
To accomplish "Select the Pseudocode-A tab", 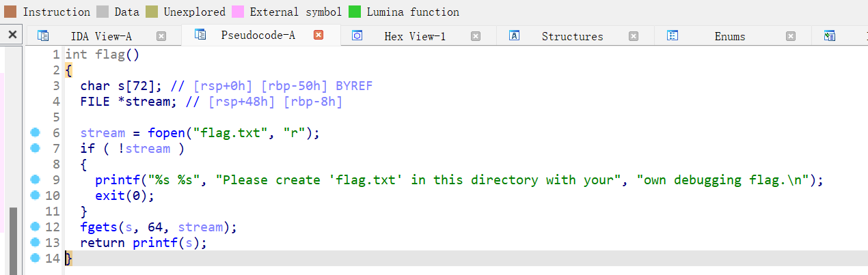I will click(258, 35).
